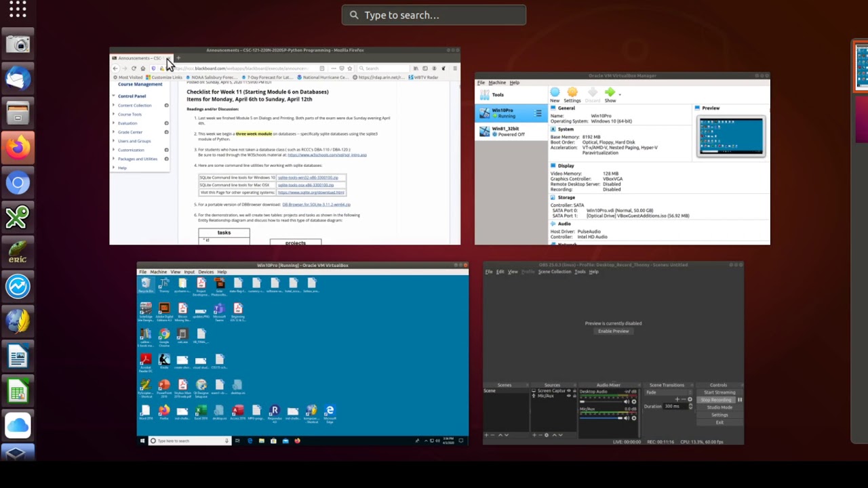Image resolution: width=868 pixels, height=488 pixels.
Task: Click Stop Recording in OBS
Action: coord(715,400)
